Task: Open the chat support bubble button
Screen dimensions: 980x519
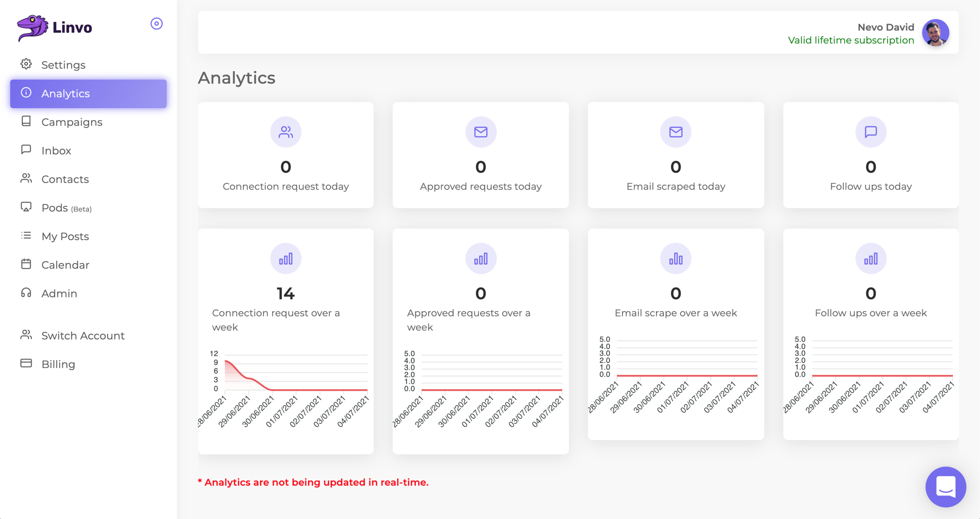Action: [x=946, y=487]
